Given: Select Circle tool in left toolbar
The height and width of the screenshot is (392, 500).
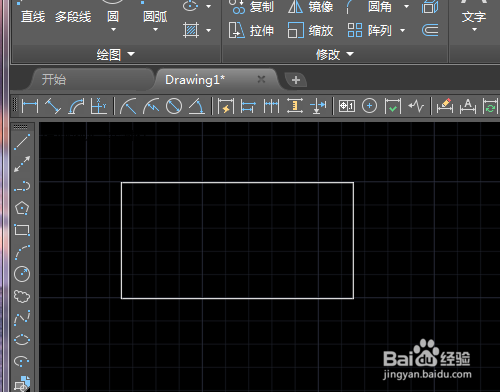Looking at the screenshot, I should click(x=22, y=274).
